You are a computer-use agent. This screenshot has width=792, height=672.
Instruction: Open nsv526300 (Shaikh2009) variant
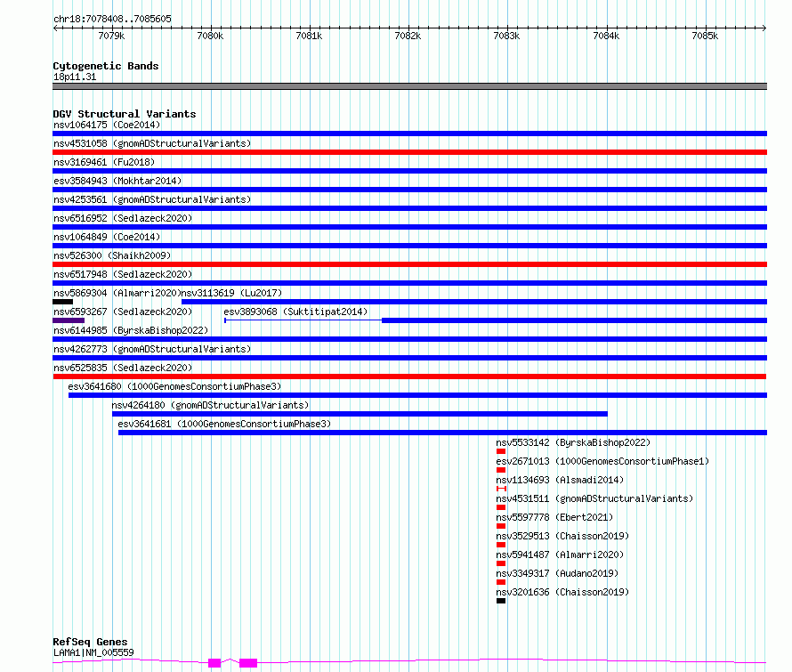click(112, 255)
